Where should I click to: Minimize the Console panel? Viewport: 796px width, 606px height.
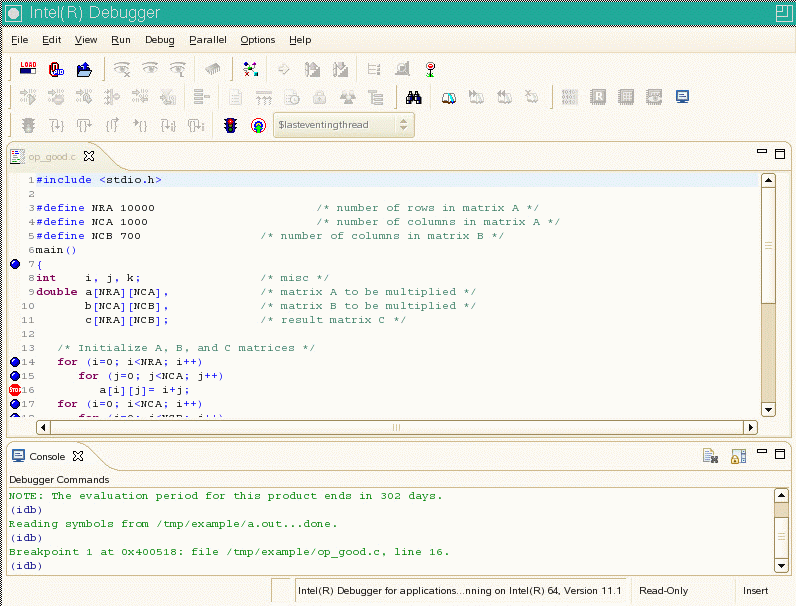[761, 451]
